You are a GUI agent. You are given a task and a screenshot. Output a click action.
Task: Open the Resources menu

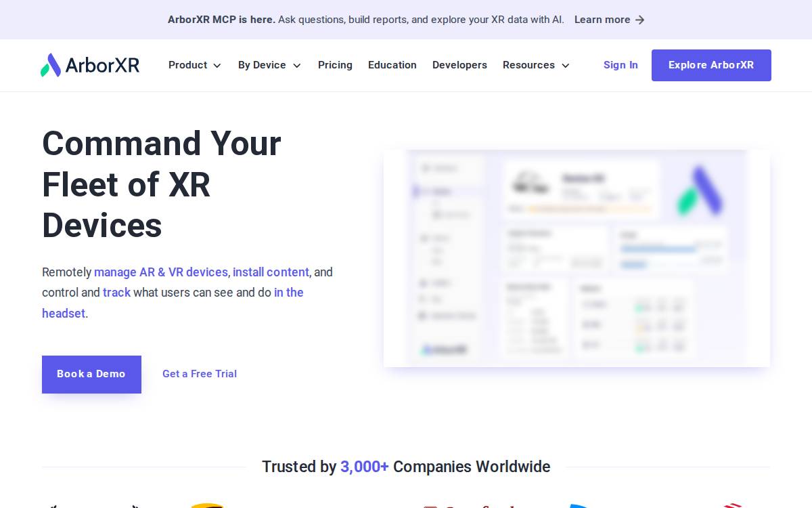tap(536, 65)
